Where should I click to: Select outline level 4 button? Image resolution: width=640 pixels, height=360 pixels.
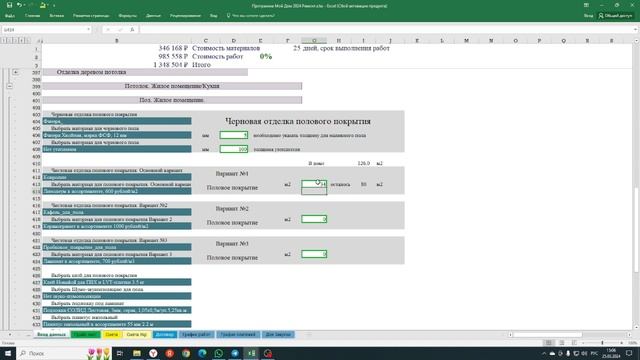coord(22,40)
